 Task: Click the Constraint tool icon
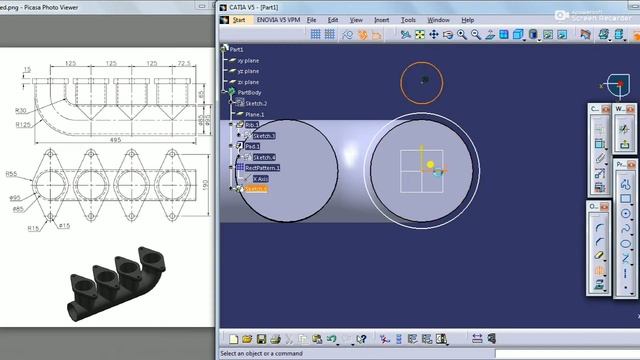[599, 144]
